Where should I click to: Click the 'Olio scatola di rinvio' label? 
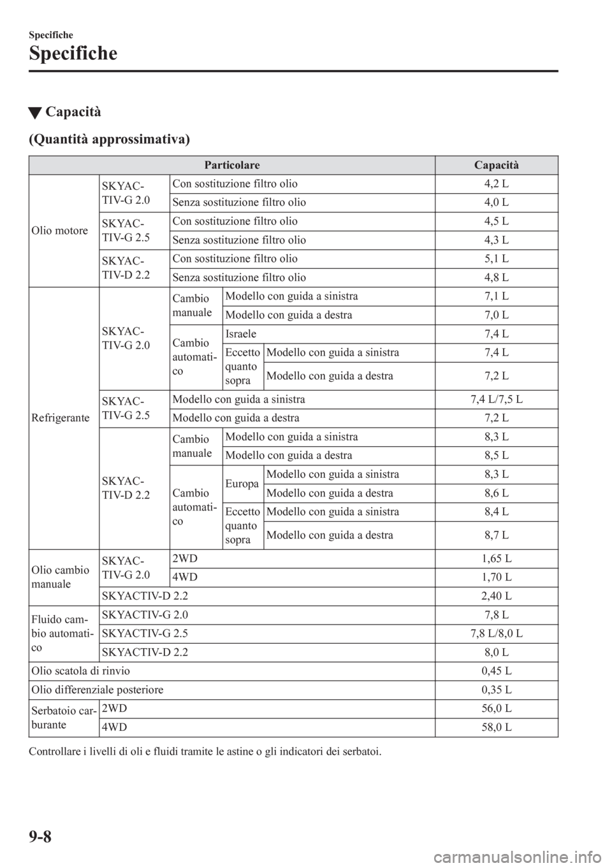[80, 671]
